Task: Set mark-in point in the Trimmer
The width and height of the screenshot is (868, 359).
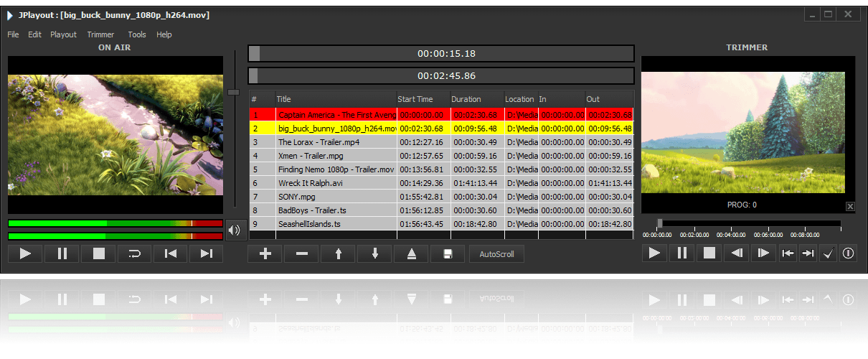Action: pyautogui.click(x=788, y=253)
